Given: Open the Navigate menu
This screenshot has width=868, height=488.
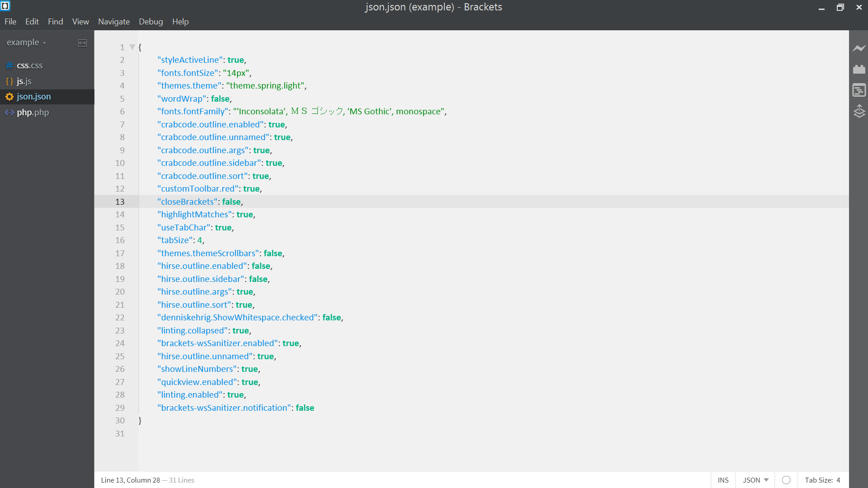Looking at the screenshot, I should 113,21.
